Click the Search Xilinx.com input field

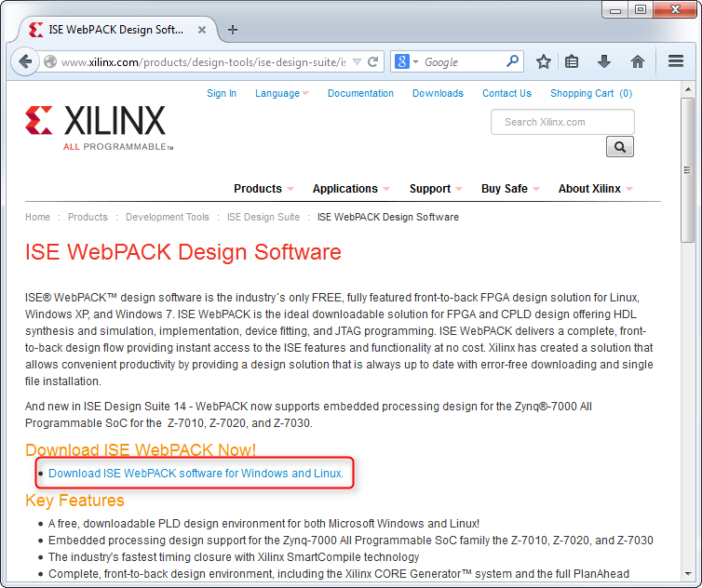(561, 122)
